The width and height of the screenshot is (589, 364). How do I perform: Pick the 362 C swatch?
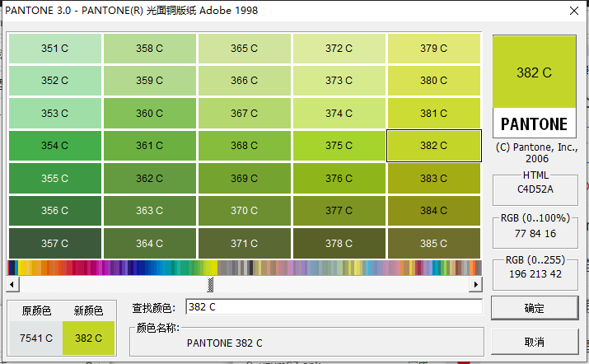(149, 178)
